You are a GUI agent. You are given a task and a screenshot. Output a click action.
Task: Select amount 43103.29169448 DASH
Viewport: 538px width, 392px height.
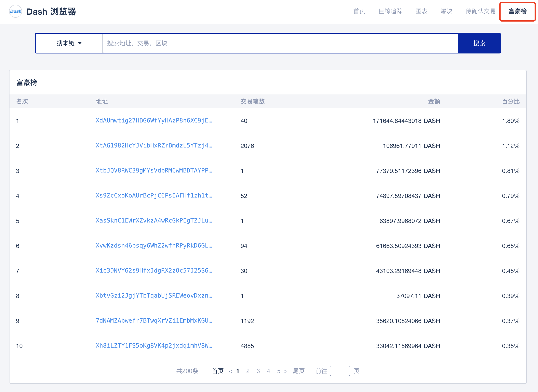[x=408, y=271]
